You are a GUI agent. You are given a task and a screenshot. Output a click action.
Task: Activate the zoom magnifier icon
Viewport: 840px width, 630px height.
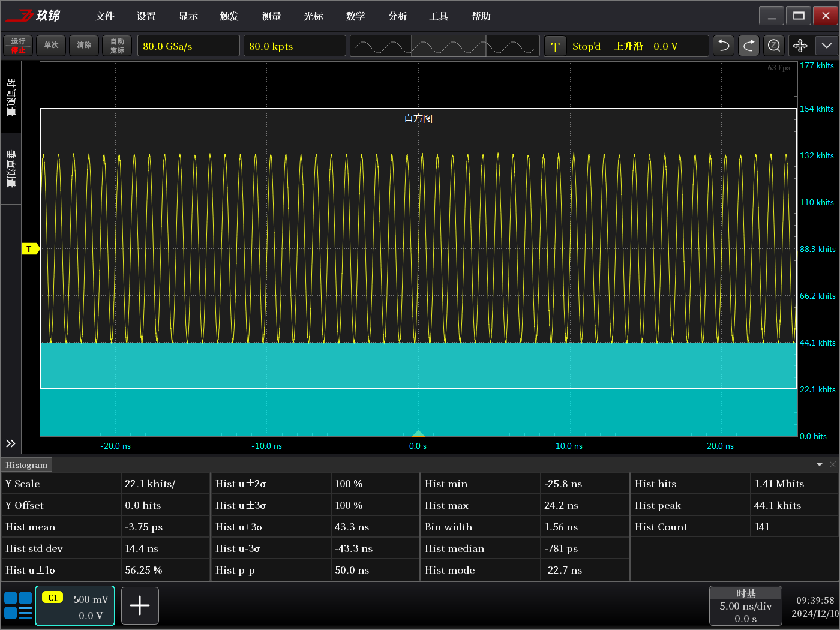click(774, 46)
